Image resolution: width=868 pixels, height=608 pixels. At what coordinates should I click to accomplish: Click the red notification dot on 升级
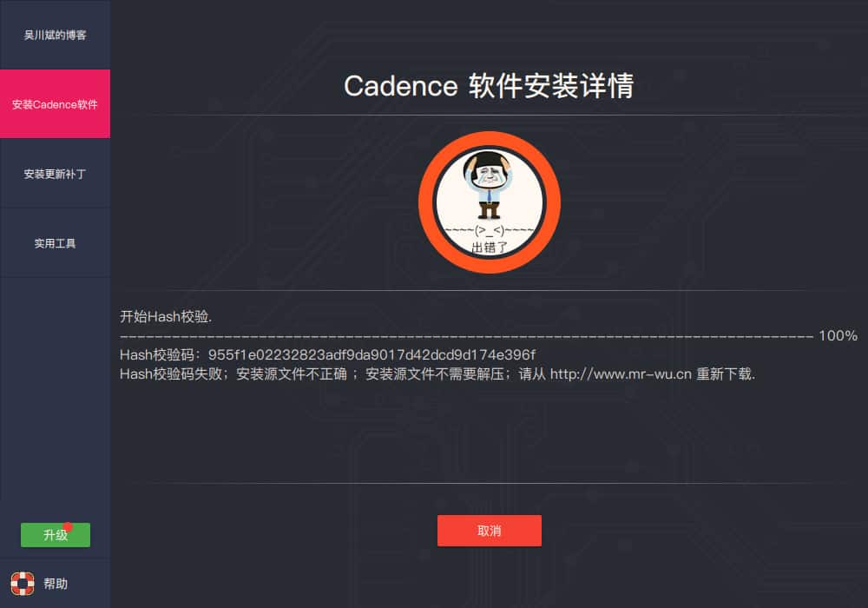(68, 526)
